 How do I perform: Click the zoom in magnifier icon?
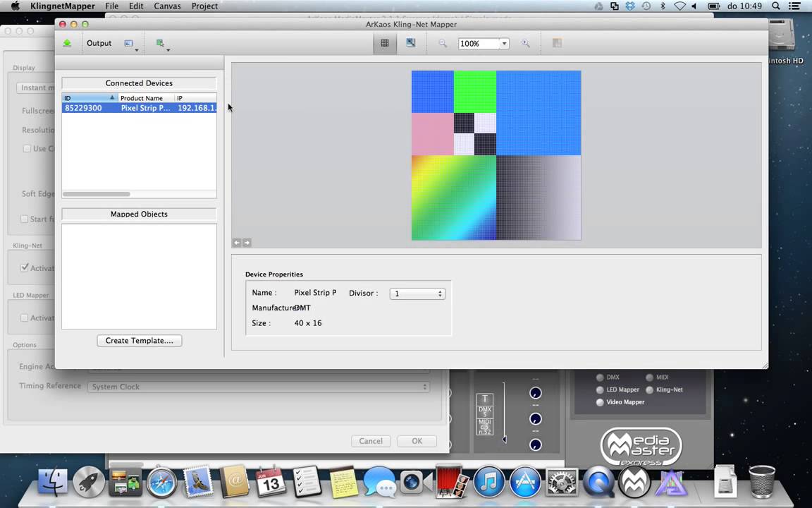click(526, 44)
